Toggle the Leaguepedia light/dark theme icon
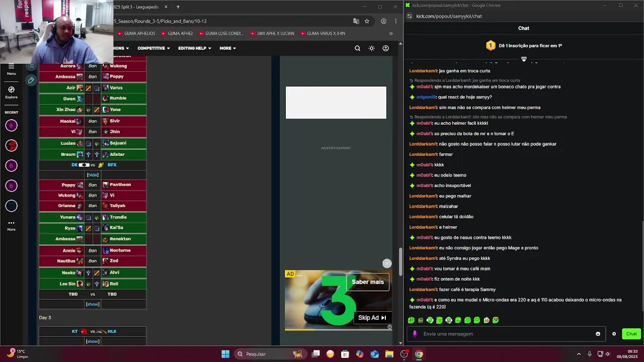Image resolution: width=644 pixels, height=362 pixels. (371, 48)
